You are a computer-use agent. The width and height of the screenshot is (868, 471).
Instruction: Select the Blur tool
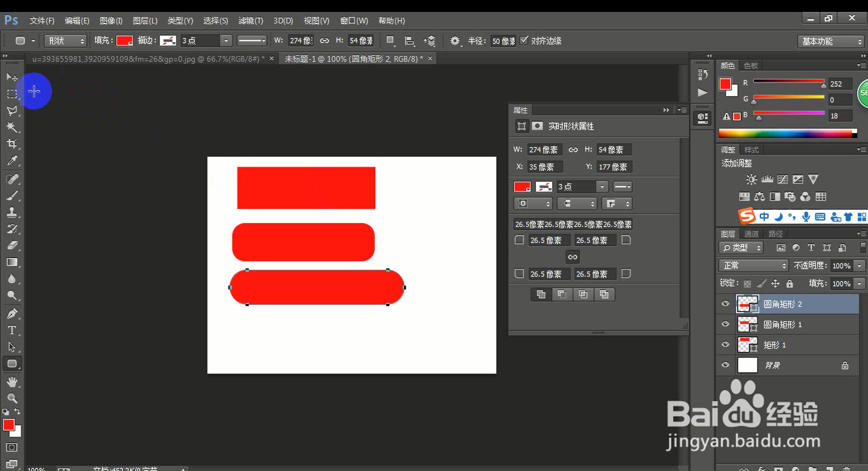point(12,279)
